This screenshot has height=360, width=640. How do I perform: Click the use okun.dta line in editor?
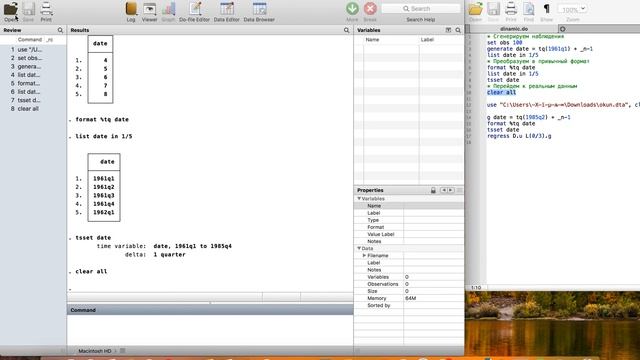[x=563, y=105]
